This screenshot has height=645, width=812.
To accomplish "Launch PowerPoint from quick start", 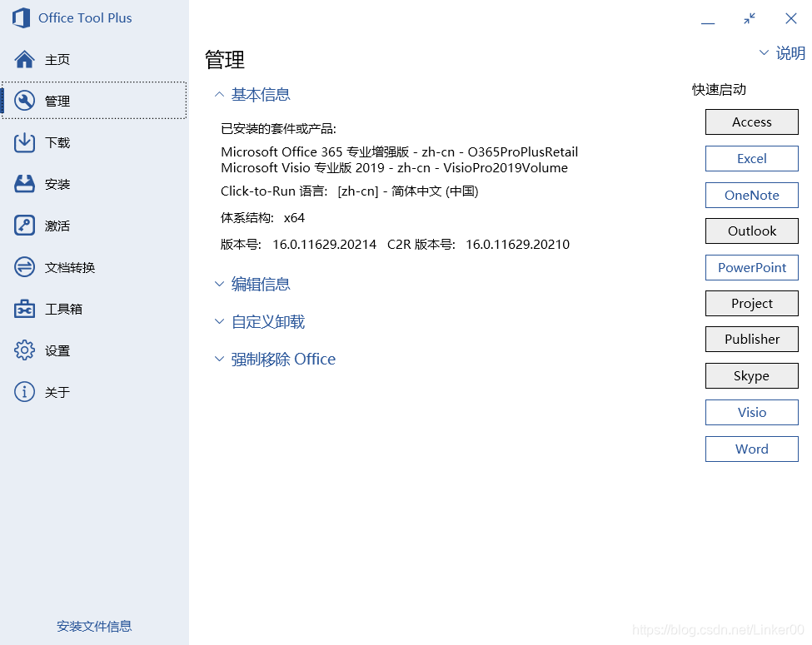I will 752,268.
